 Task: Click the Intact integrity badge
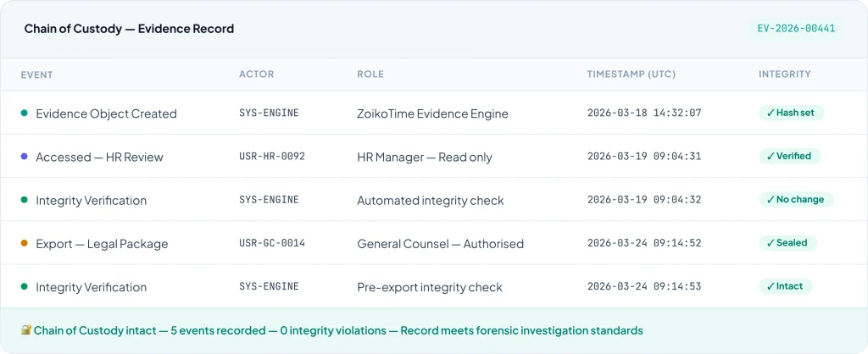[x=784, y=286]
